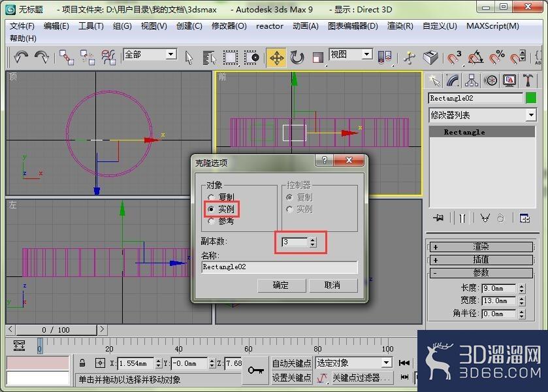Click 取消 to cancel the clone

pos(332,286)
